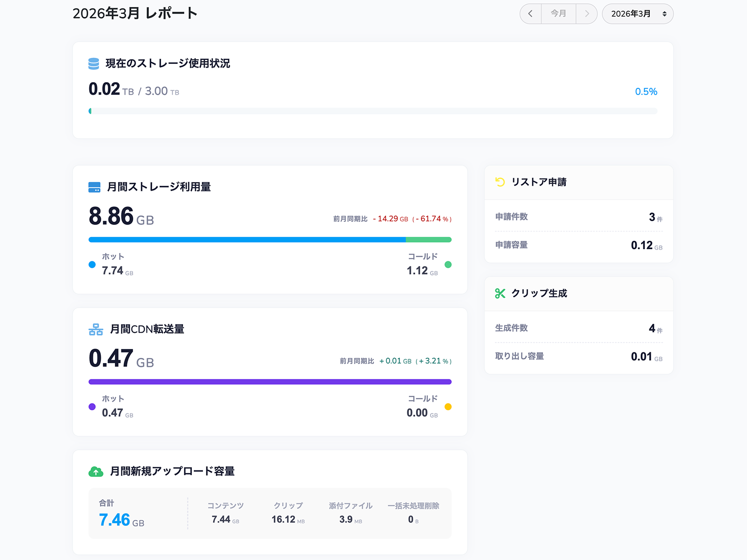Click the 7.74 GB hot storage value
This screenshot has height=560, width=747.
[x=118, y=271]
